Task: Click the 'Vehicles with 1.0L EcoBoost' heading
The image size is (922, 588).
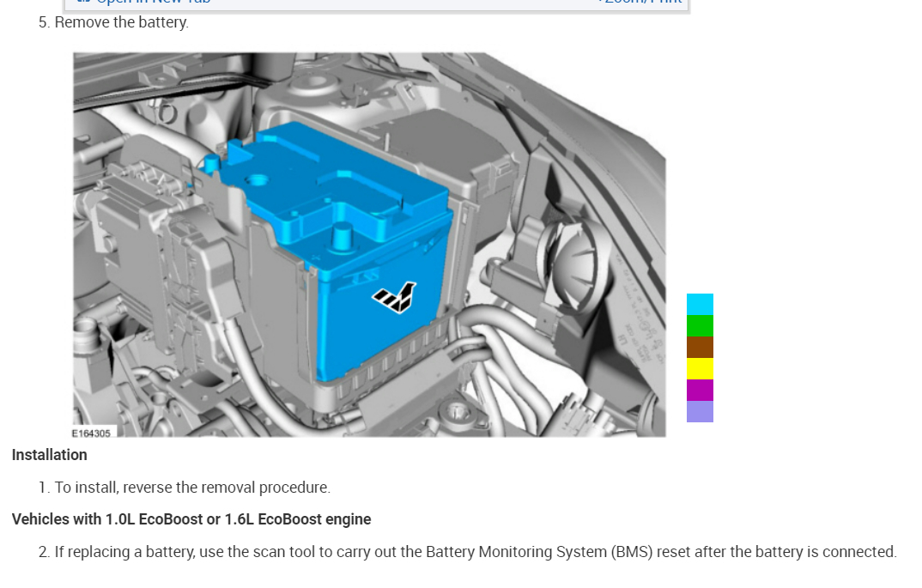Action: click(191, 519)
